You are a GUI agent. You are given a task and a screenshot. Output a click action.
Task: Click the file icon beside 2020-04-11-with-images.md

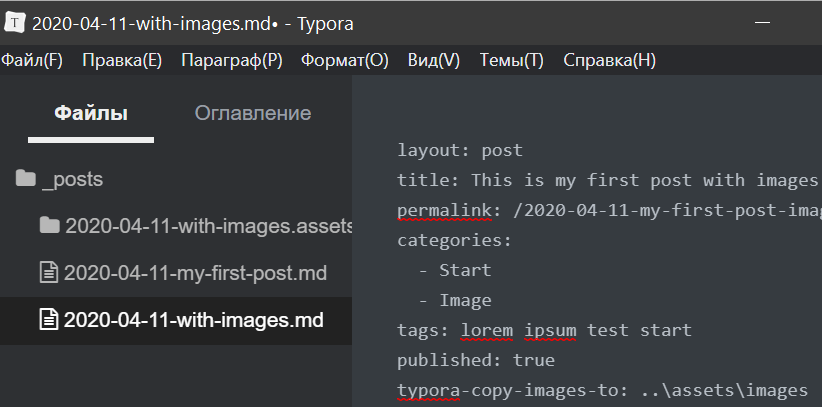click(x=49, y=321)
